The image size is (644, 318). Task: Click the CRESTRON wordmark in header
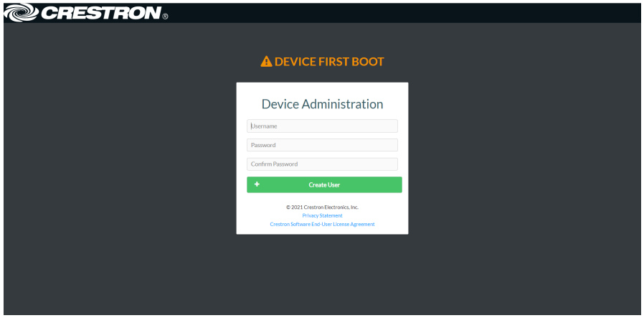tap(100, 13)
